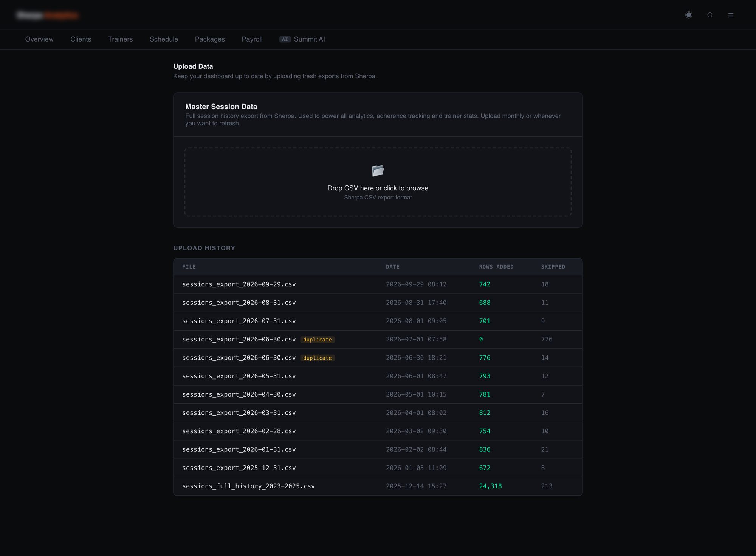Select the Packages tab
This screenshot has height=556, width=756.
pos(210,39)
